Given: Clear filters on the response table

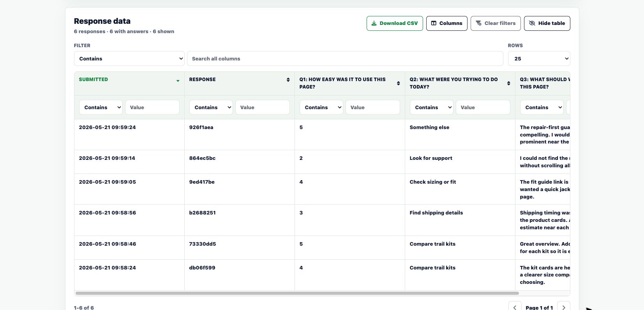Looking at the screenshot, I should click(x=496, y=23).
